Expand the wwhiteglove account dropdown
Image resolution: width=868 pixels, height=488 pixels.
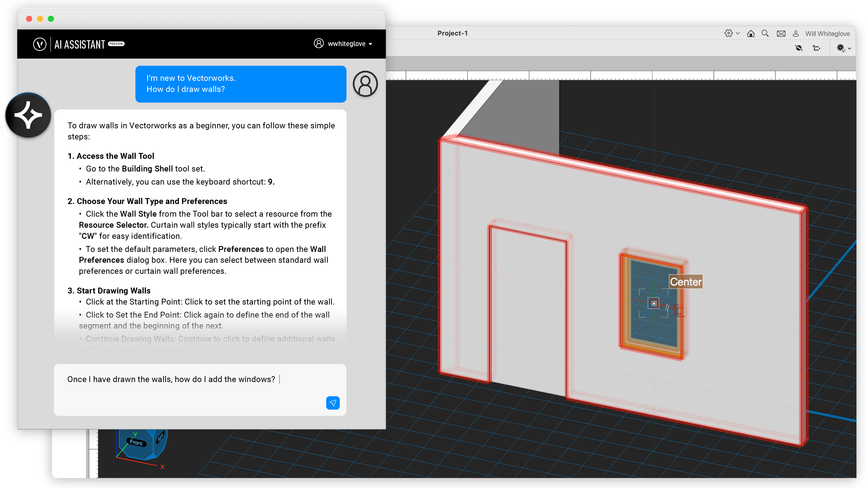tap(370, 44)
